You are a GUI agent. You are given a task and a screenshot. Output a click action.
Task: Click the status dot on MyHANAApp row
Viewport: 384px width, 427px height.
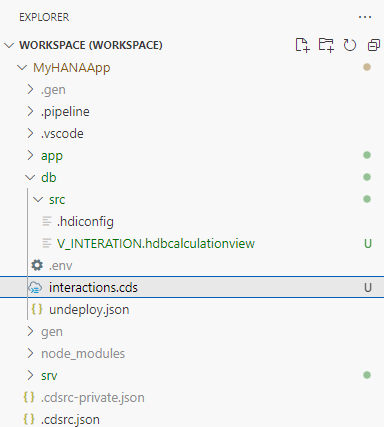(367, 67)
